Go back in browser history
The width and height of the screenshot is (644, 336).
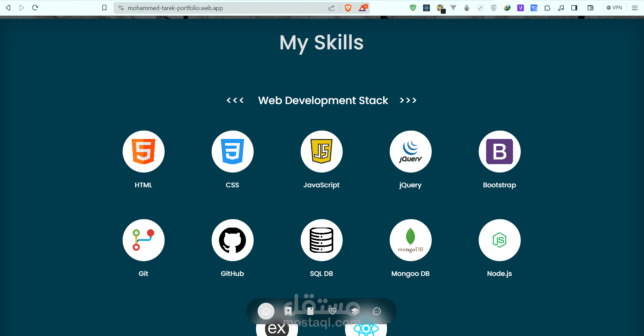tap(8, 8)
